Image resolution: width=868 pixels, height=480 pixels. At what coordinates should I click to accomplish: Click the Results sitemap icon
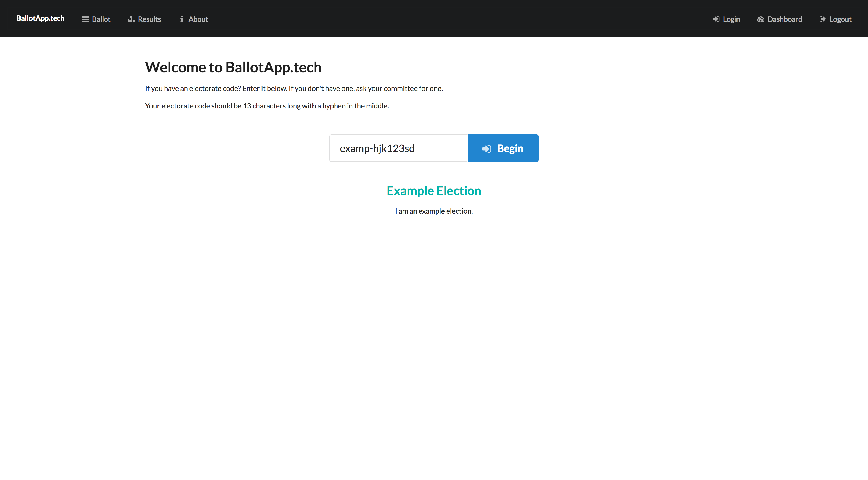tap(131, 19)
